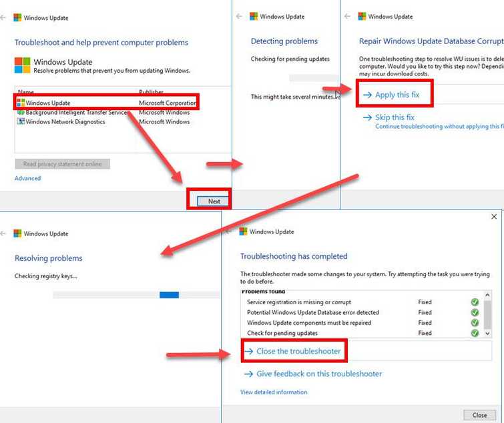Viewport: 504px width, 423px height.
Task: Click the progress bar in the Detecting problems window
Action: pos(314,78)
